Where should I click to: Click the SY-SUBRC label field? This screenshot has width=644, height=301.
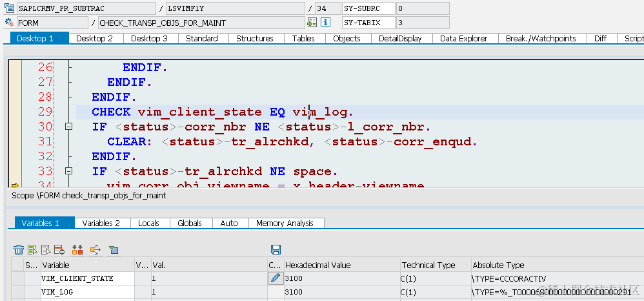(x=368, y=8)
